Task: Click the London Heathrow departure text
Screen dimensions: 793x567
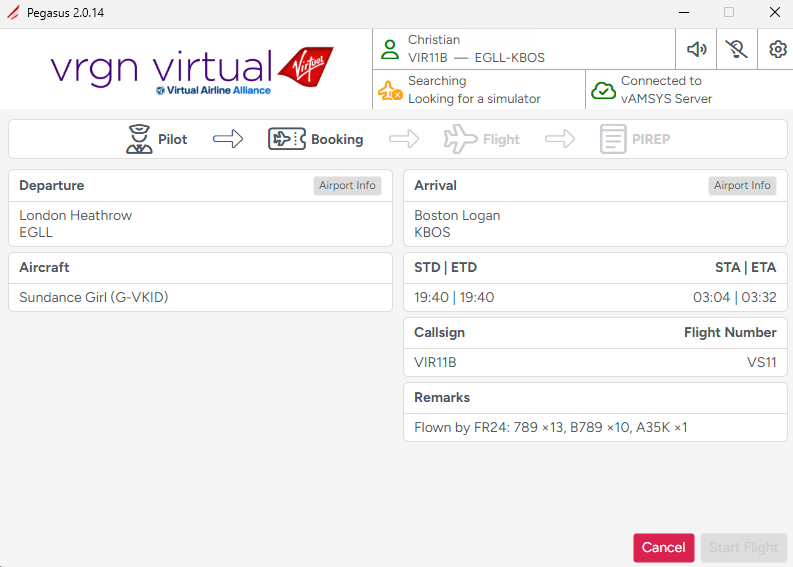Action: pyautogui.click(x=75, y=215)
